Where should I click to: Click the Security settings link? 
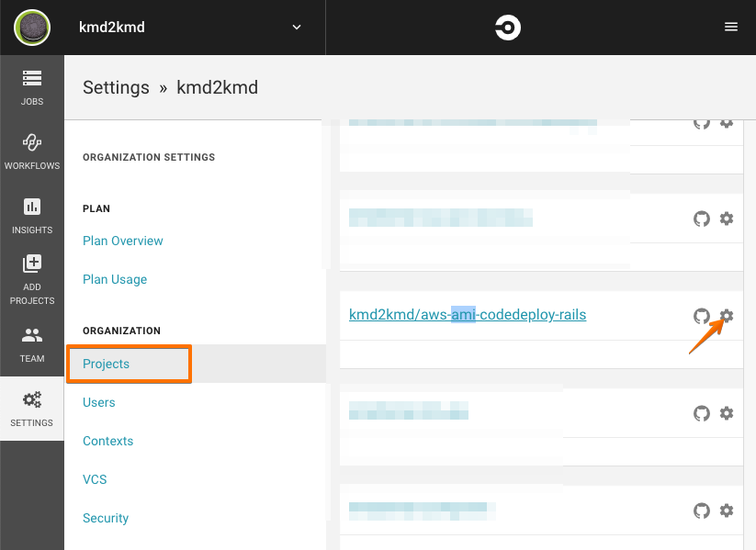pos(105,518)
